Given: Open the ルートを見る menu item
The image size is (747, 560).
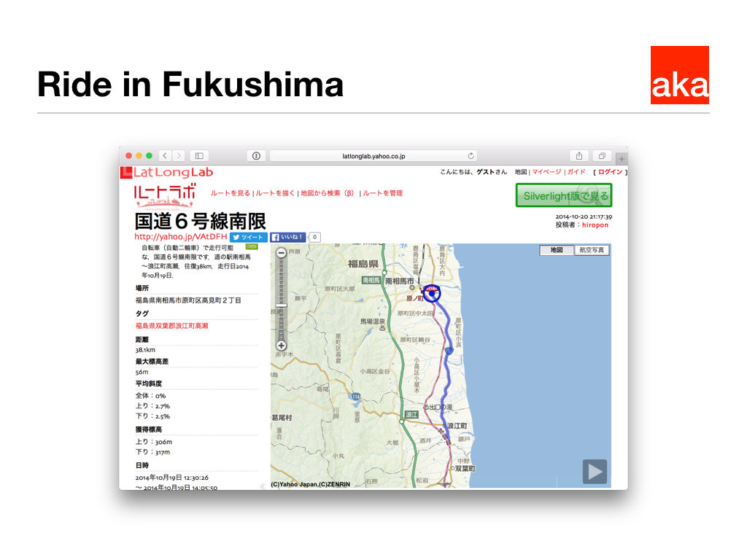Looking at the screenshot, I should pos(231,193).
